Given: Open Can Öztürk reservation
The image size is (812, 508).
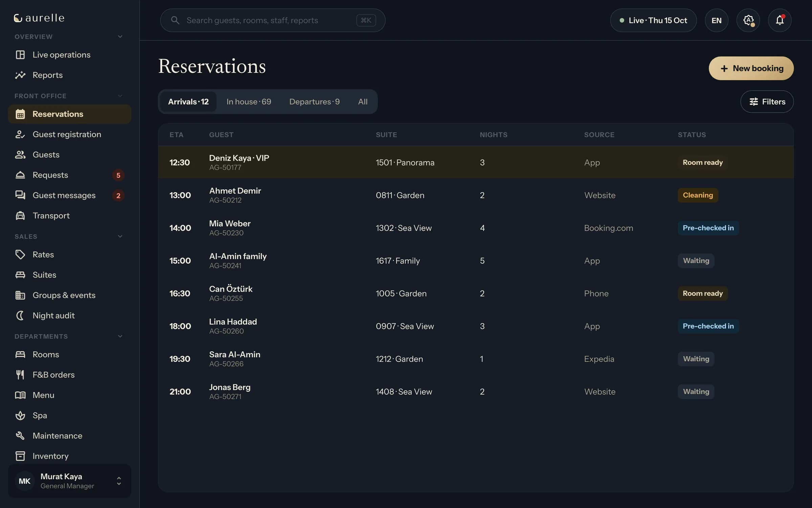Looking at the screenshot, I should (x=476, y=293).
